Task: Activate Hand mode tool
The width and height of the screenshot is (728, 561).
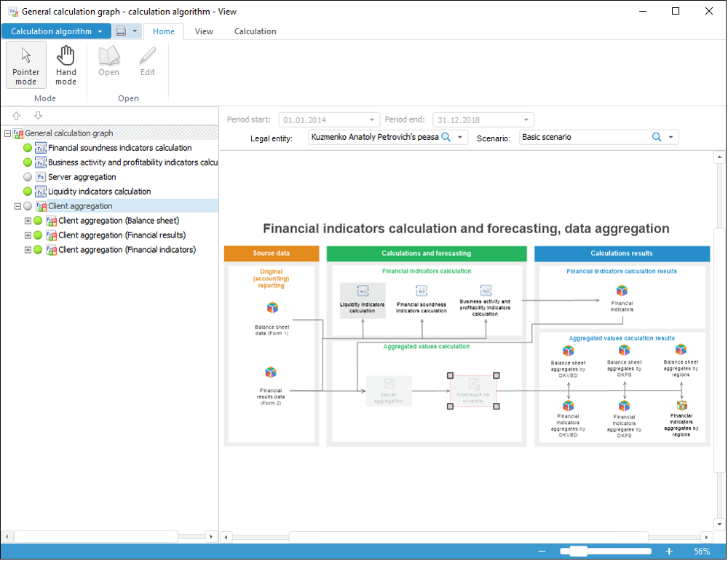Action: point(66,65)
